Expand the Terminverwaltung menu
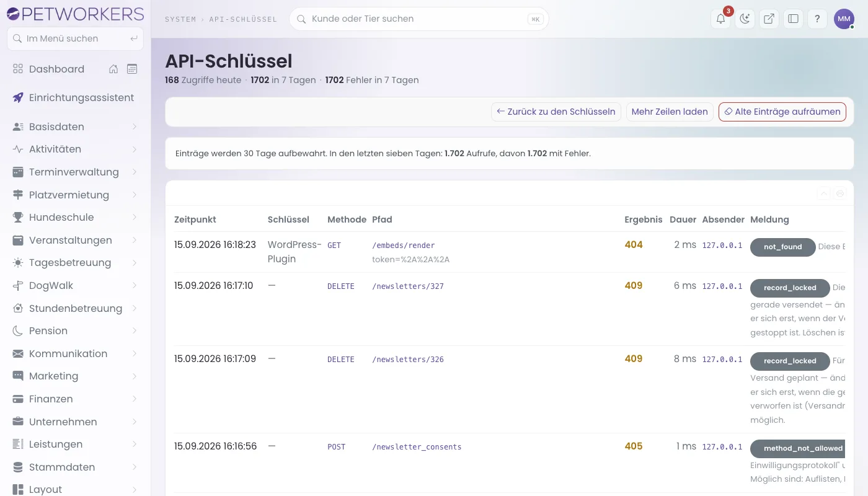The image size is (868, 496). coord(75,172)
